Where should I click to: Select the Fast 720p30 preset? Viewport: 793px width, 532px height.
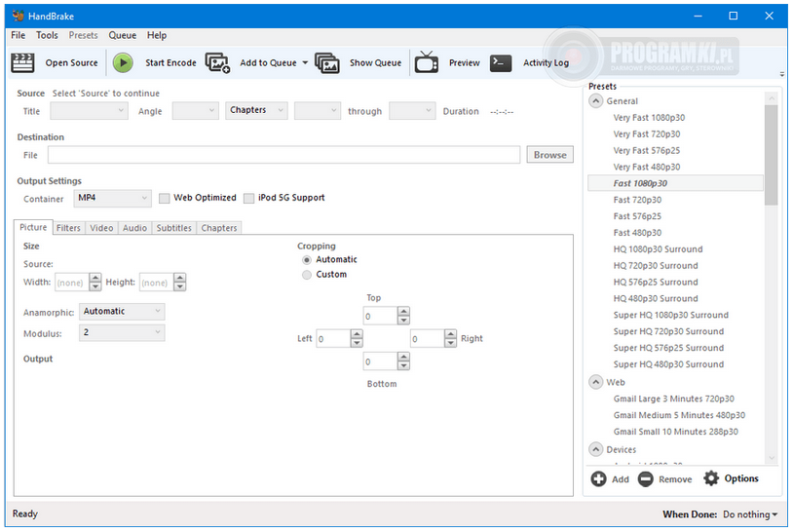637,200
